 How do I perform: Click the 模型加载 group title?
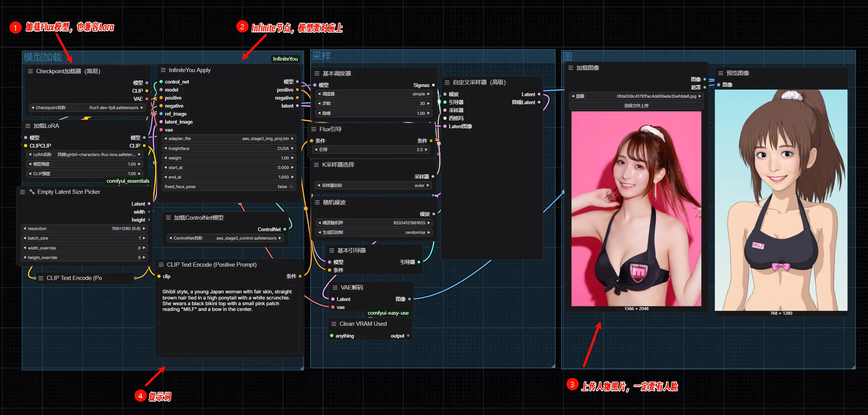coord(43,57)
